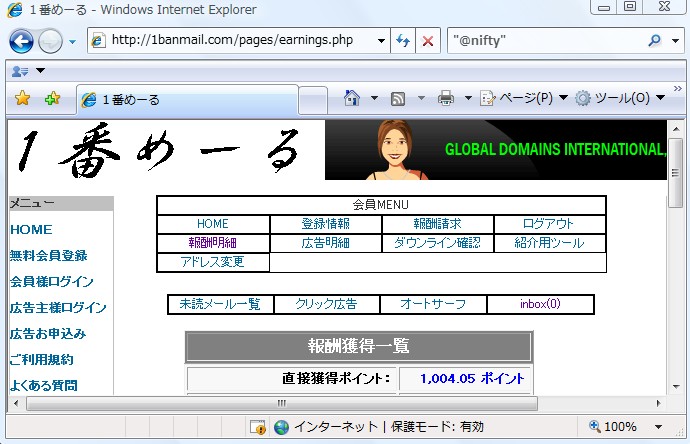The image size is (690, 444).
Task: Click the vertical scrollbar thumb
Action: pos(675,172)
